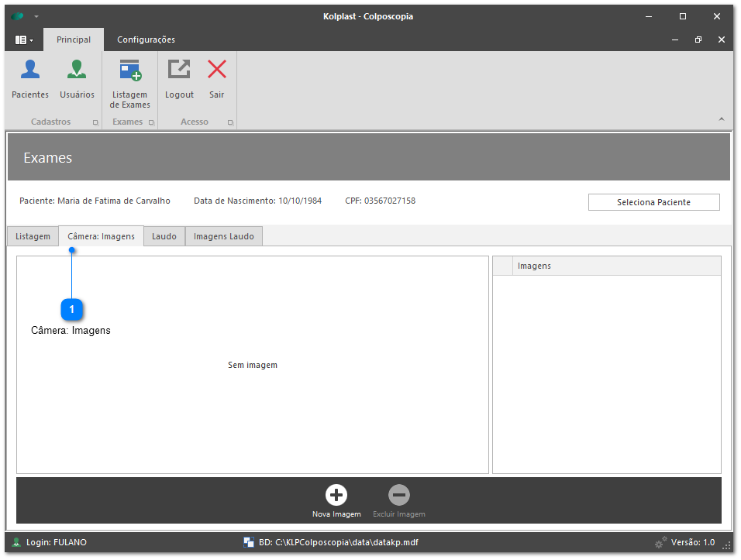Screen dimensions: 741x560
Task: Click the window resize grip
Action: [x=727, y=547]
